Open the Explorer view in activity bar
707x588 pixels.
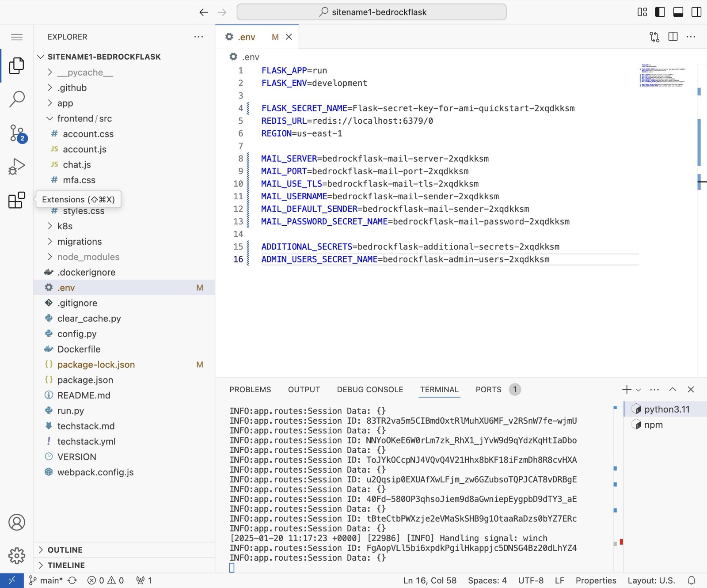click(x=17, y=66)
